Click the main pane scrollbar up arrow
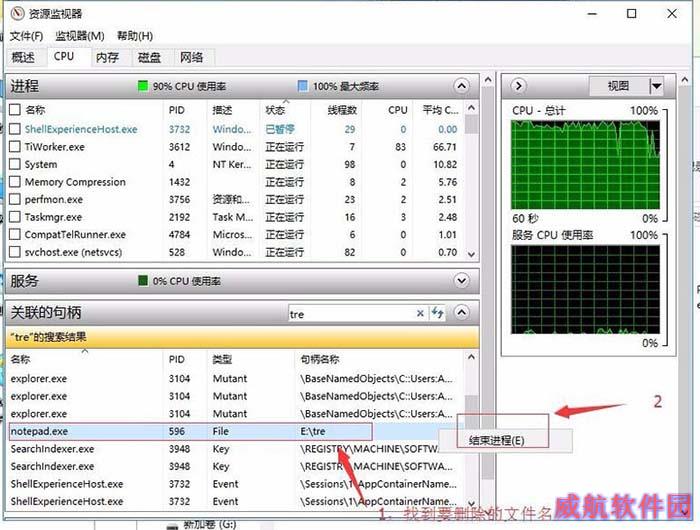 point(488,80)
